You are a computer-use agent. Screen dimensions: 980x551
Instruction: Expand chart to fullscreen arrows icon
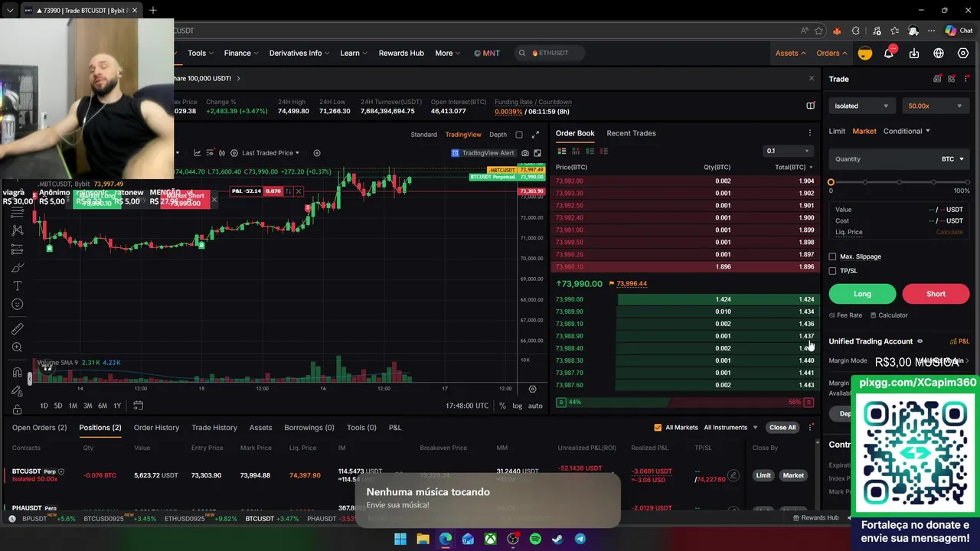point(535,135)
